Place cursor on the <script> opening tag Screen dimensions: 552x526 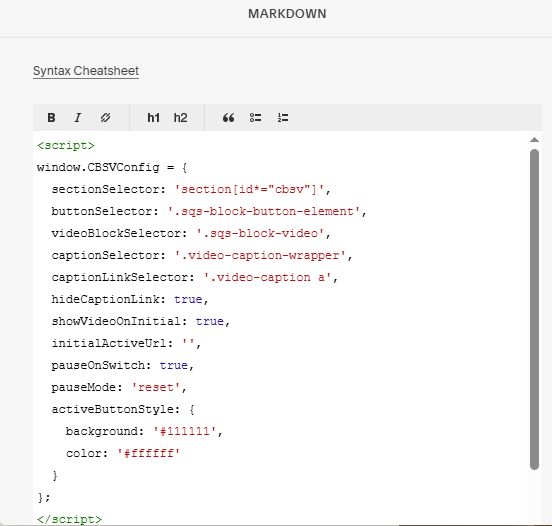(x=66, y=145)
